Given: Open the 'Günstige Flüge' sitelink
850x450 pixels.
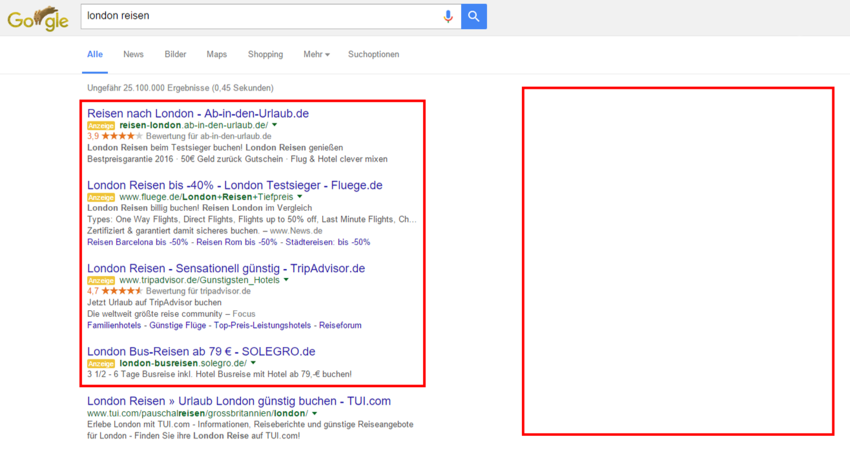Looking at the screenshot, I should (177, 325).
